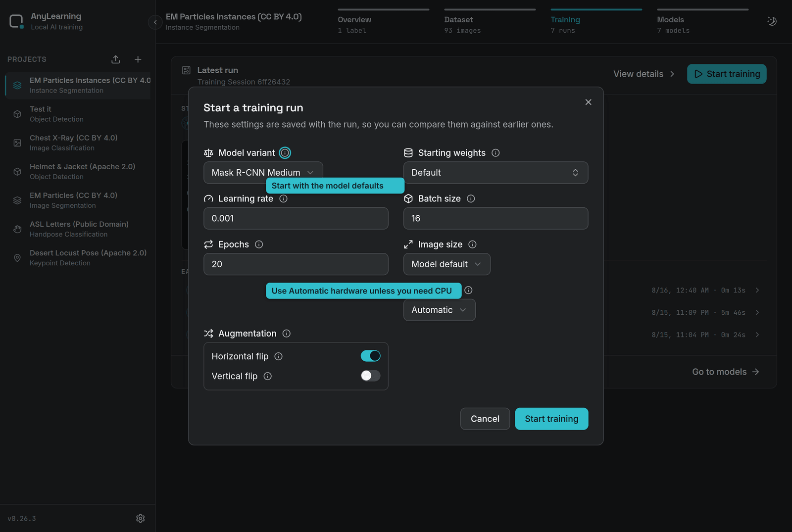Click the Go to models link
Viewport: 792px width, 532px height.
[726, 372]
